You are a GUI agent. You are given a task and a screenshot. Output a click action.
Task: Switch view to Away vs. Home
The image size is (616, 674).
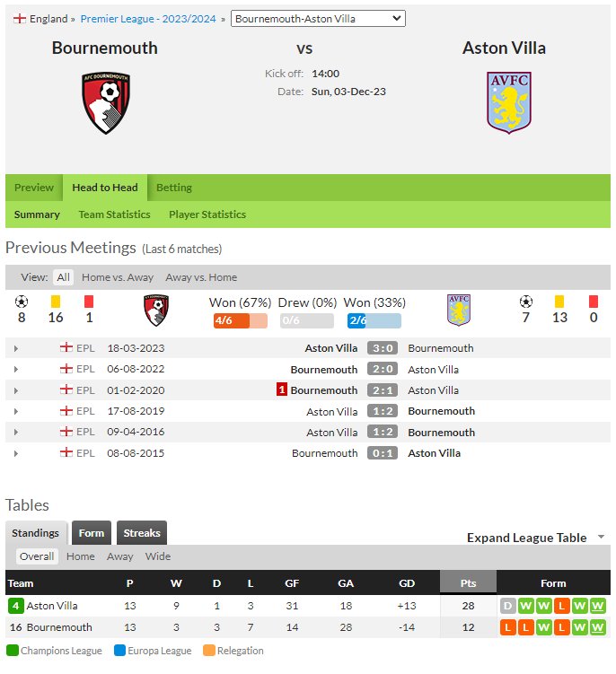pyautogui.click(x=201, y=277)
